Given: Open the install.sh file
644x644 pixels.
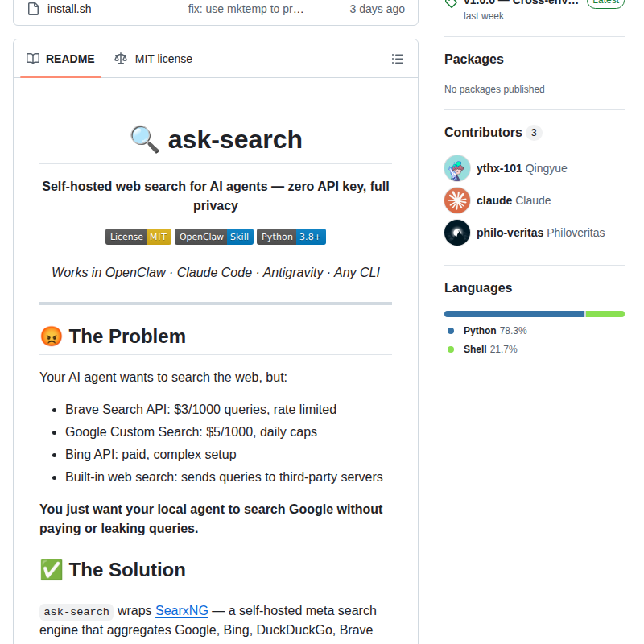Looking at the screenshot, I should 71,9.
